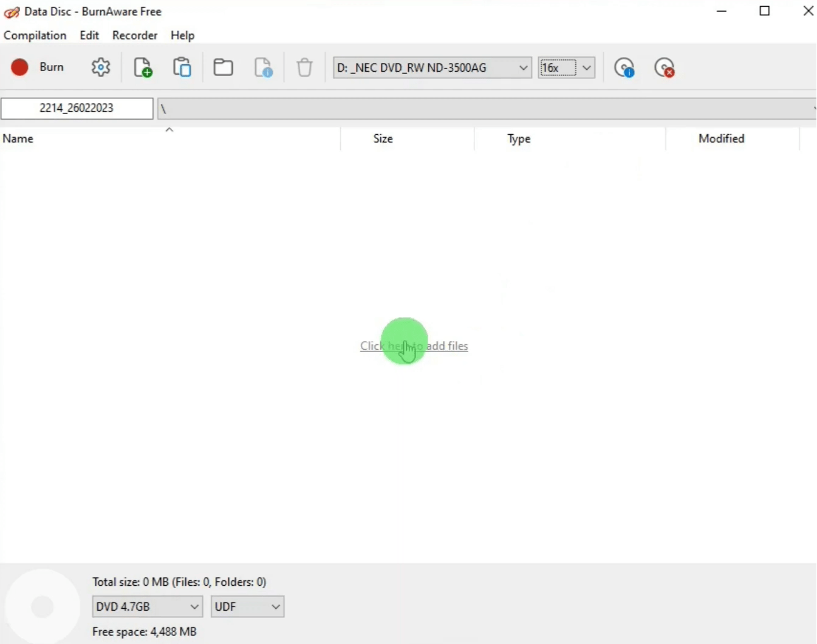Screen dimensions: 817x644
Task: Sort files by Size column header
Action: 383,138
